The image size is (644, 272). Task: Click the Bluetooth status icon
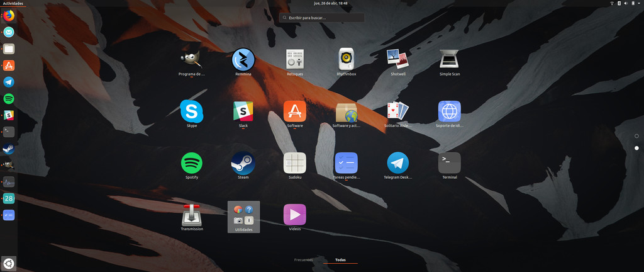coord(619,3)
